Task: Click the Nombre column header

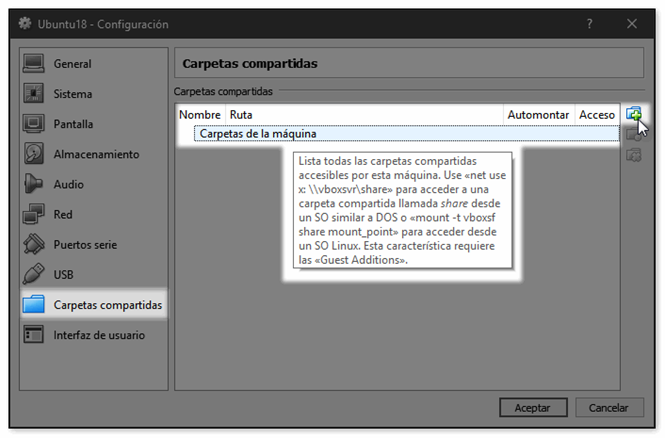Action: (200, 114)
